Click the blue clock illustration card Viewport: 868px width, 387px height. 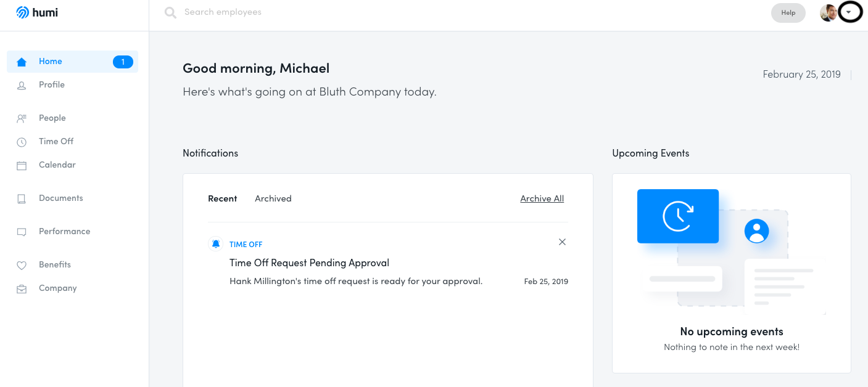[678, 216]
